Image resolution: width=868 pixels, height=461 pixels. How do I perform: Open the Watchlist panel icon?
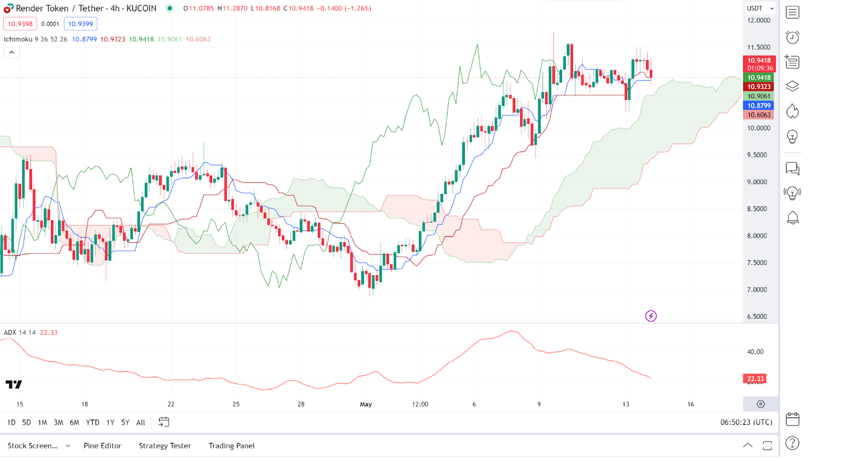pyautogui.click(x=793, y=12)
